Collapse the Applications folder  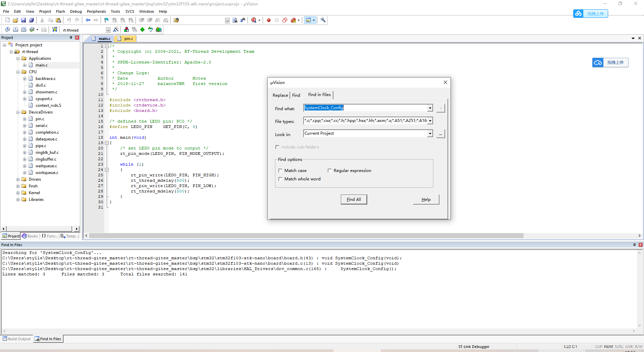pyautogui.click(x=18, y=58)
